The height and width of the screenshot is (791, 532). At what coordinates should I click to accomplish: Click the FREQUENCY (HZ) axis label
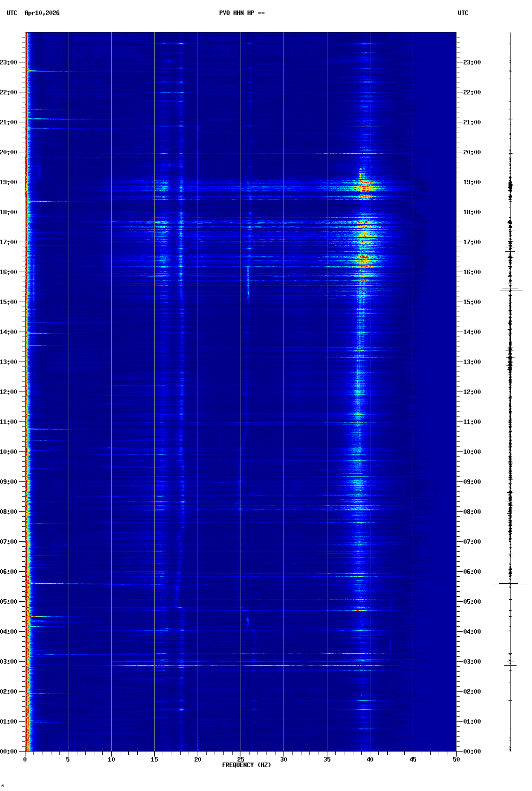coord(247,765)
